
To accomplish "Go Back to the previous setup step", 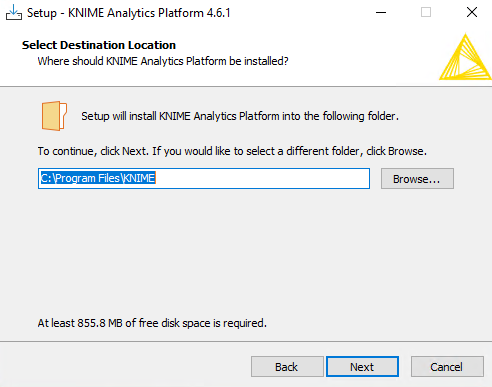I will (287, 367).
